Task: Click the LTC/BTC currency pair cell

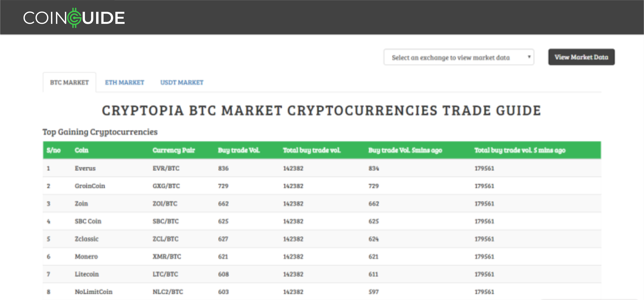Action: click(165, 274)
